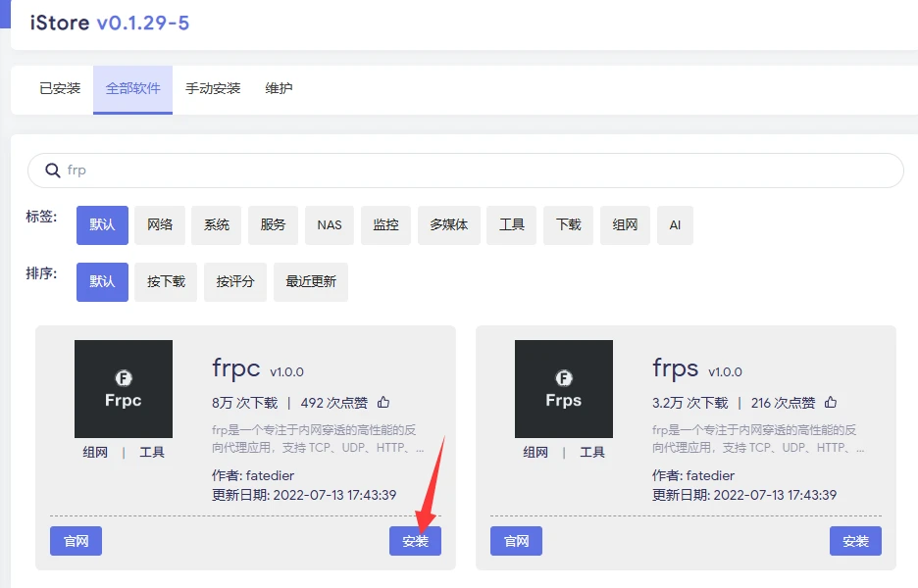918x588 pixels.
Task: Click the frps author fatedier text
Action: (x=693, y=475)
